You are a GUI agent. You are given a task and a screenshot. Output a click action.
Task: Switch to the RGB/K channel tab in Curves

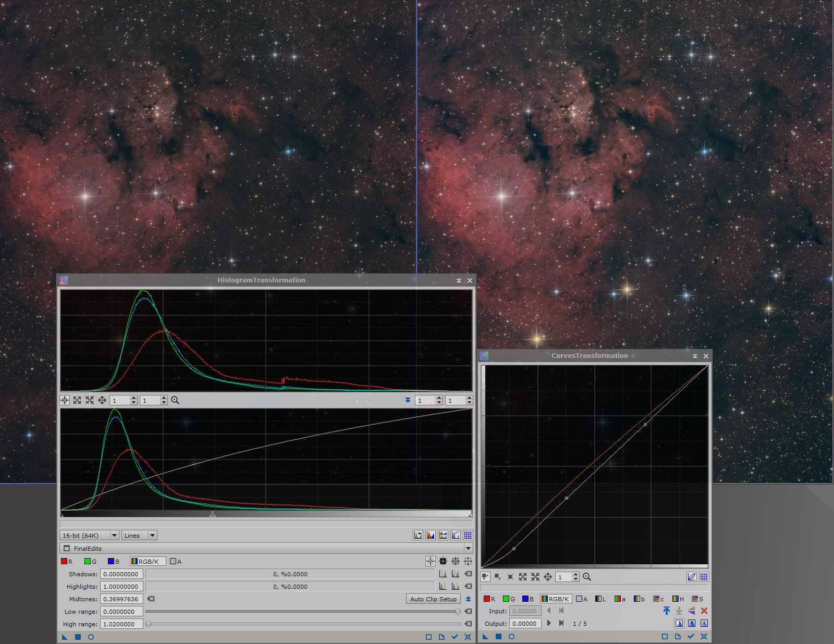click(x=556, y=599)
